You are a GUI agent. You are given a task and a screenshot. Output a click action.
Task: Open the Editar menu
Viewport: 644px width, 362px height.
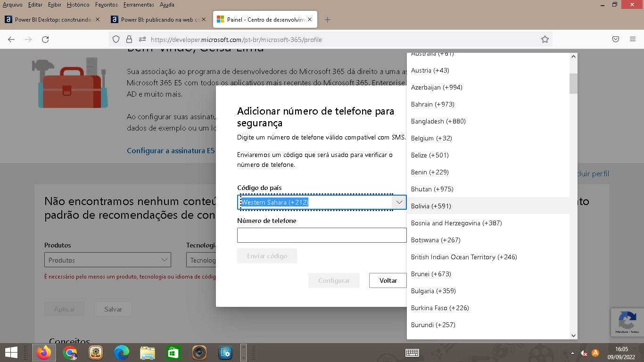pyautogui.click(x=35, y=5)
